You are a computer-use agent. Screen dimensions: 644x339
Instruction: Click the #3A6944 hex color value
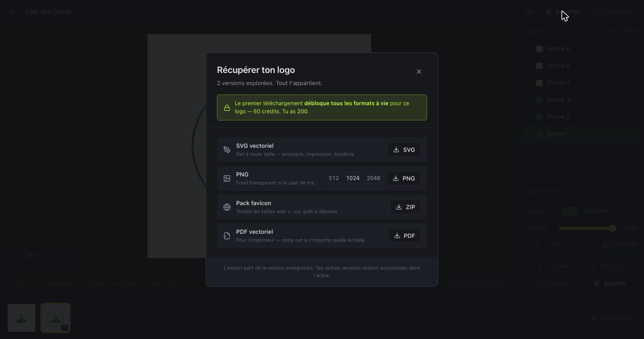pos(595,211)
